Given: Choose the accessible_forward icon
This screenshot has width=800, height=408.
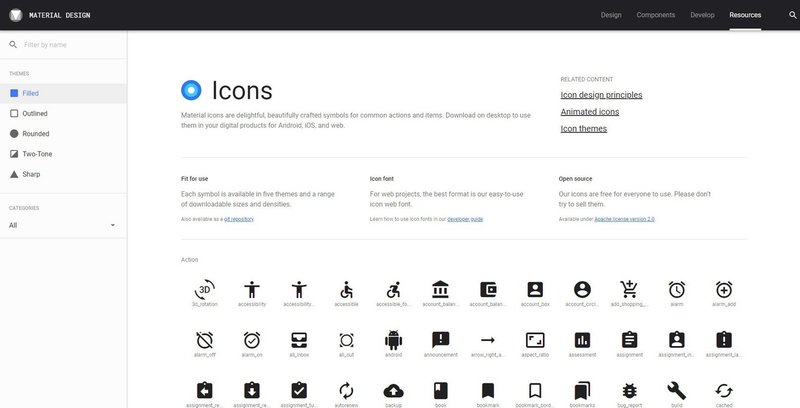Looking at the screenshot, I should point(393,290).
